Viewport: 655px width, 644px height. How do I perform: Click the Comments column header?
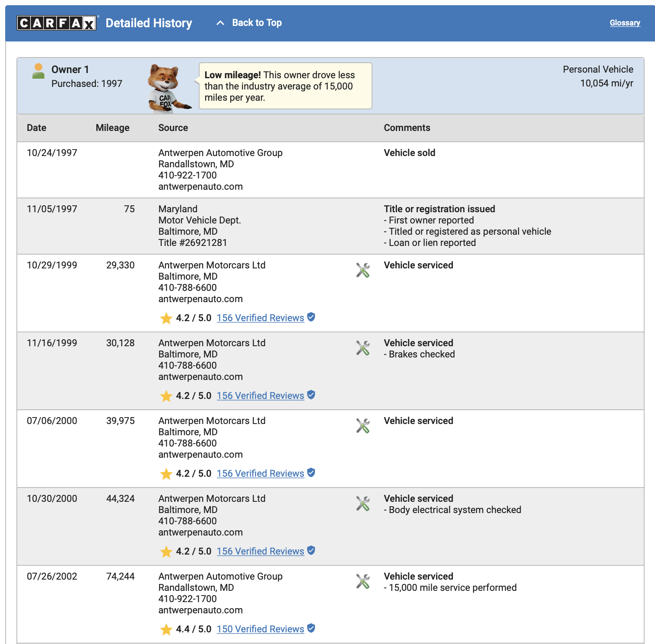[407, 128]
